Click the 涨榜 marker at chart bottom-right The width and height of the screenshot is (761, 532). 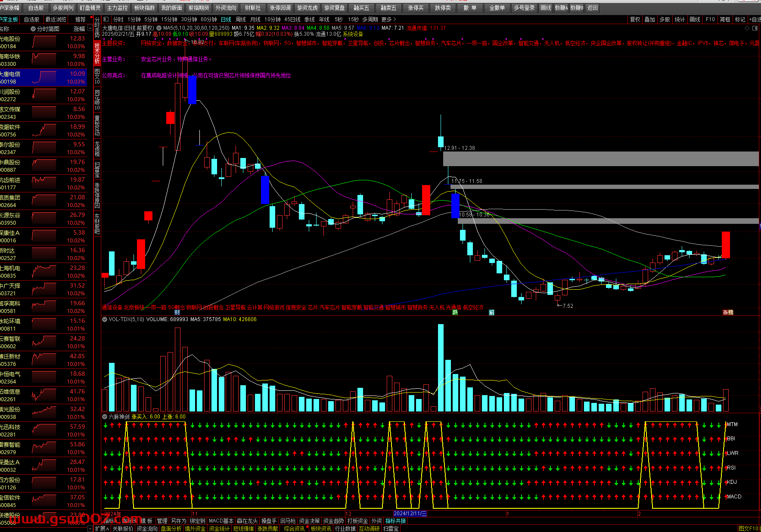728,312
